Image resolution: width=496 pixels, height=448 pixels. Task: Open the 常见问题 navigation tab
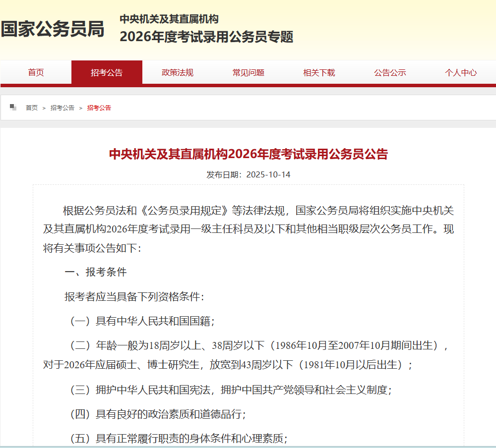(x=248, y=73)
